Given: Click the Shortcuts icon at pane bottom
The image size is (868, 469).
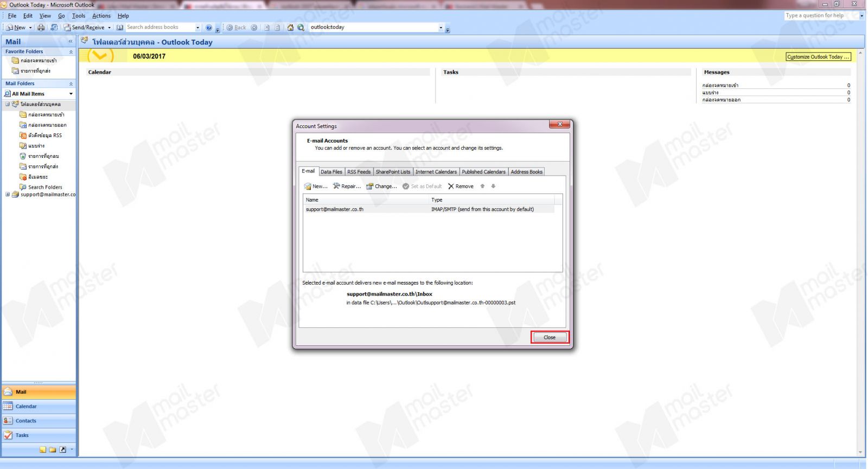Looking at the screenshot, I should click(x=63, y=449).
